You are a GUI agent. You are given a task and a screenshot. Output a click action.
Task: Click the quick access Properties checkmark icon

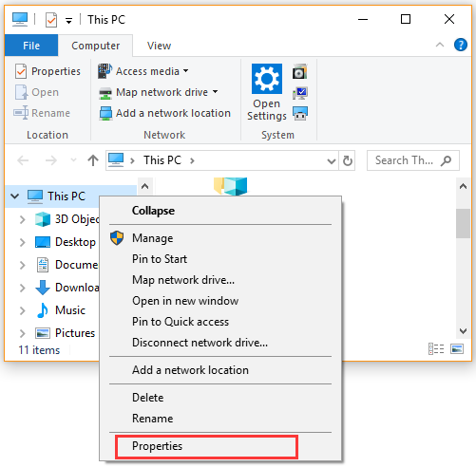click(x=51, y=20)
